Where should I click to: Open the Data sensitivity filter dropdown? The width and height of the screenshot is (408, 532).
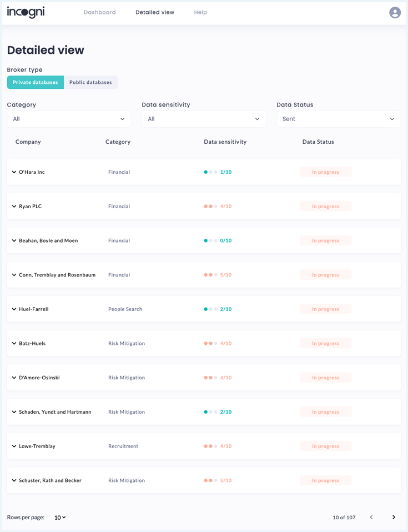click(x=204, y=119)
